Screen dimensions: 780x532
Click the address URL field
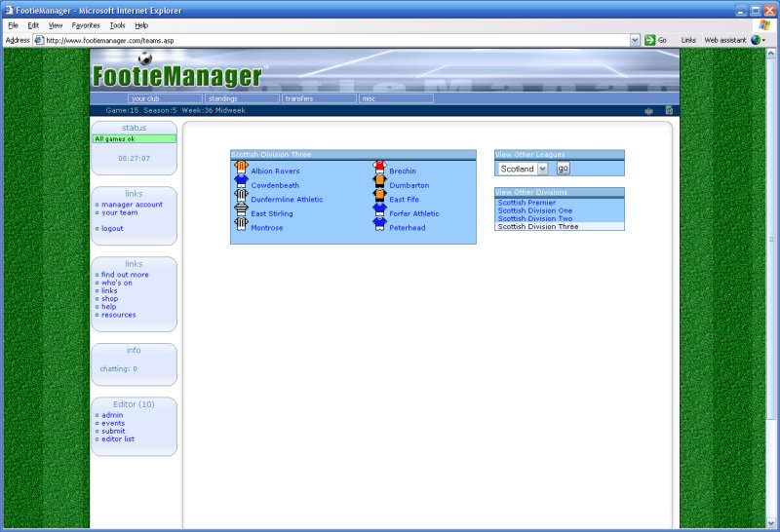tap(336, 40)
